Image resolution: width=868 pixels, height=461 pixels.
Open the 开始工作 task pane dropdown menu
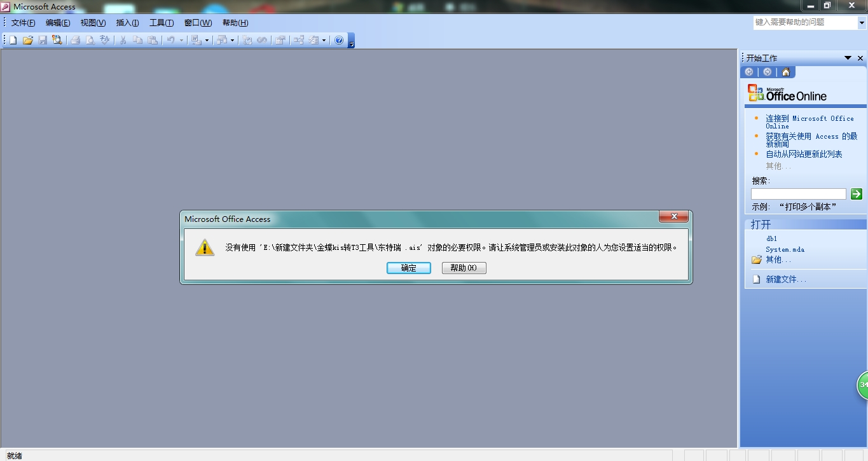(848, 58)
